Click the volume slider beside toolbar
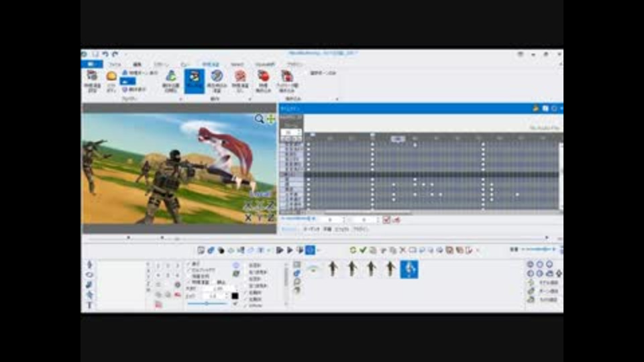The image size is (644, 362). 538,249
